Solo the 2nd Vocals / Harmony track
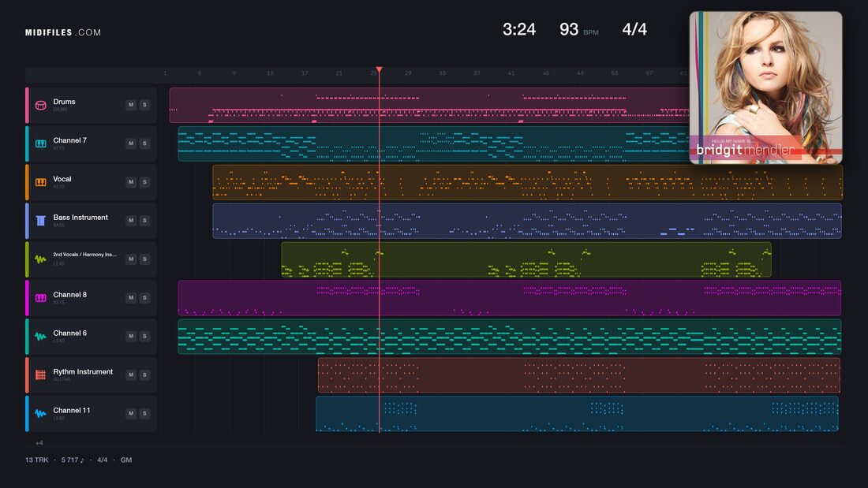 [x=144, y=259]
